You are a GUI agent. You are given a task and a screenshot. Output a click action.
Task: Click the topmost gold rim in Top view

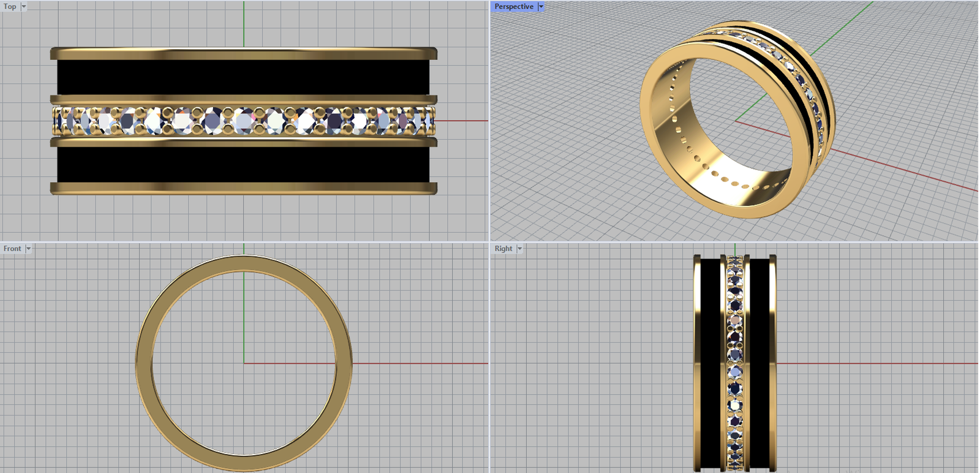click(243, 53)
